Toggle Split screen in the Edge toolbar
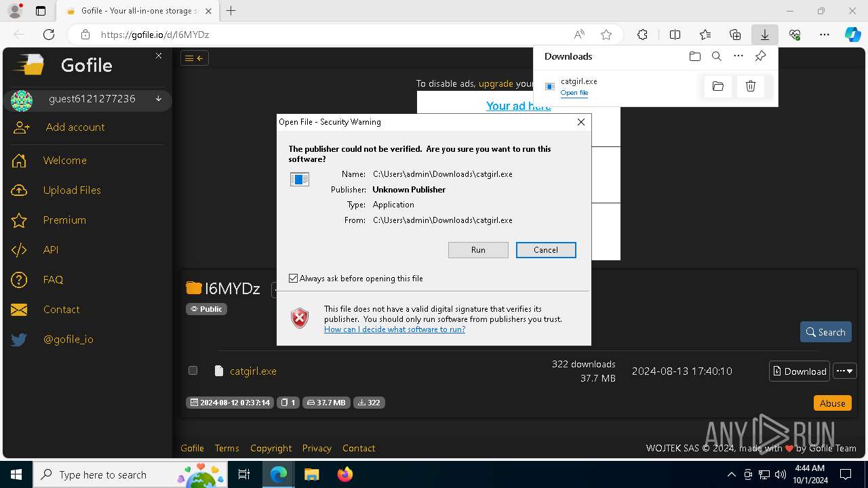Screen dimensions: 868x488 (x=675, y=35)
